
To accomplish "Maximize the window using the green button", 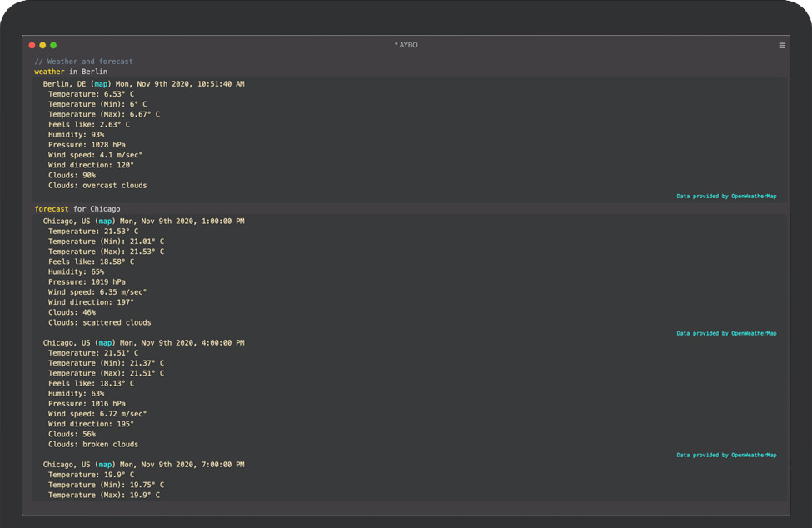I will (x=53, y=45).
